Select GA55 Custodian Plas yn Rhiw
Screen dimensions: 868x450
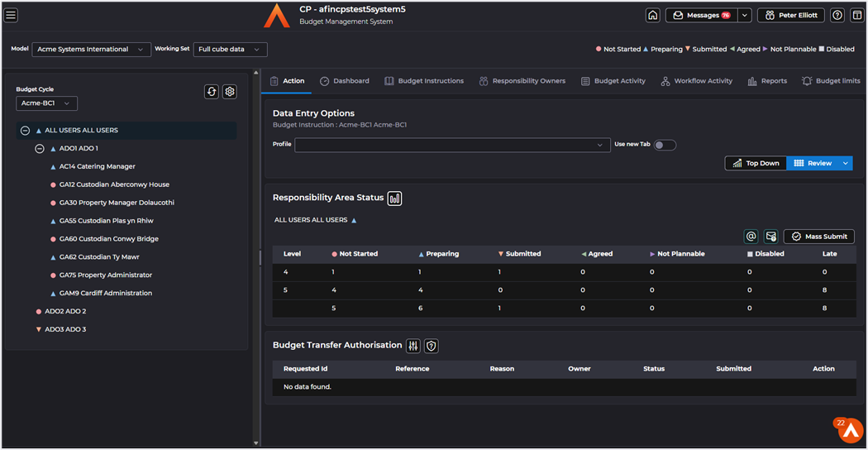pos(106,221)
